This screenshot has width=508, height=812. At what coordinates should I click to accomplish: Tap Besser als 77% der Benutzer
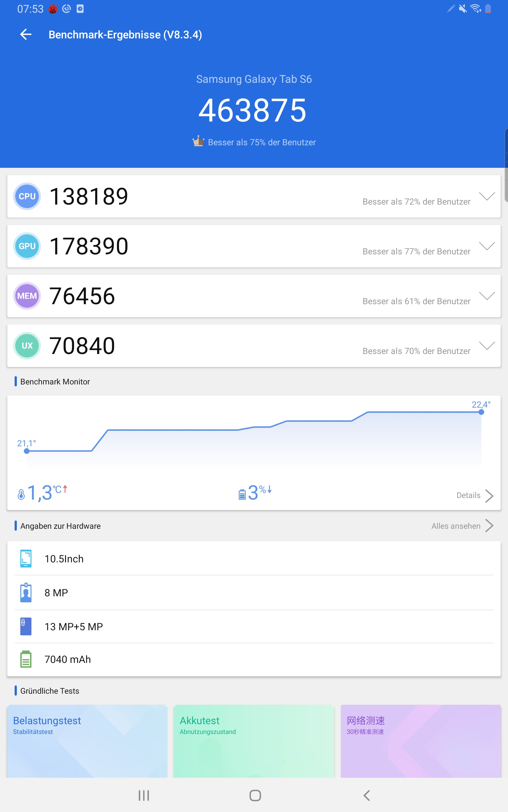(416, 251)
